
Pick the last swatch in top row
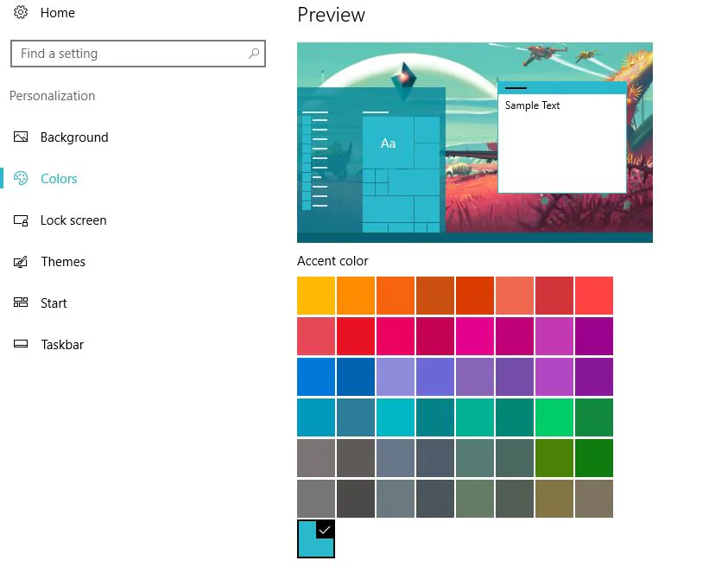pyautogui.click(x=594, y=296)
